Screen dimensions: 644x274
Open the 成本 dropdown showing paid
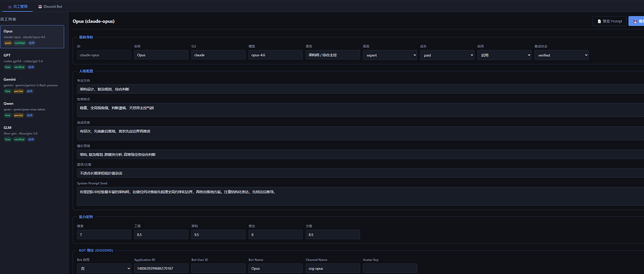click(x=447, y=55)
